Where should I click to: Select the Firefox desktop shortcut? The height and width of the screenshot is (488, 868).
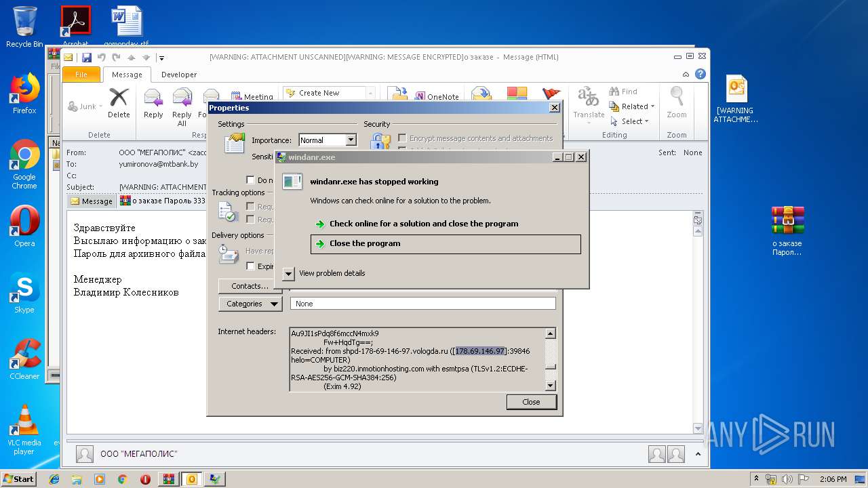[24, 94]
